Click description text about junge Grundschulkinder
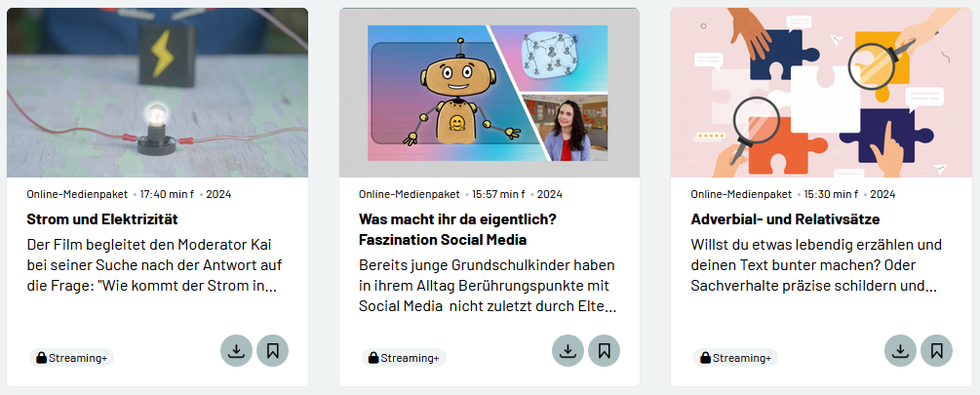 coord(488,286)
